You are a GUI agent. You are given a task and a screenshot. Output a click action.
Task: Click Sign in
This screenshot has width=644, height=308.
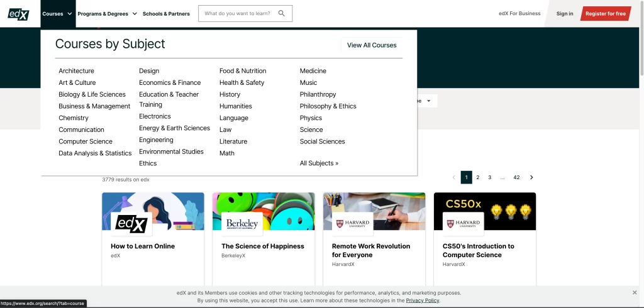tap(565, 14)
